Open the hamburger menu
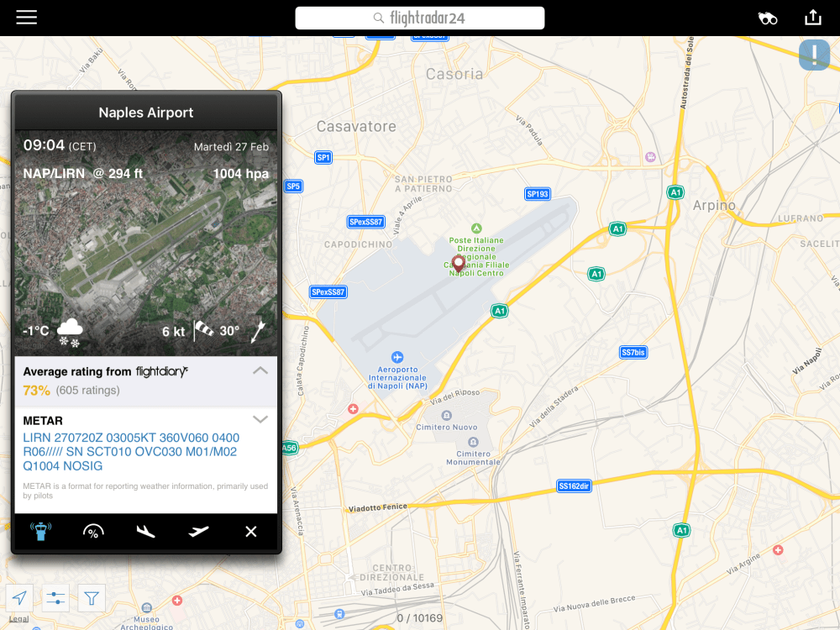This screenshot has height=630, width=840. click(27, 18)
